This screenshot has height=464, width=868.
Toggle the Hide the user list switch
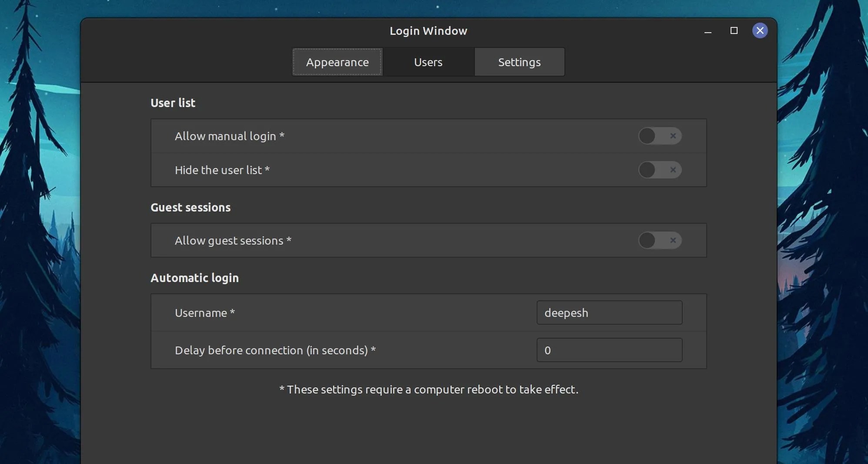(x=647, y=170)
